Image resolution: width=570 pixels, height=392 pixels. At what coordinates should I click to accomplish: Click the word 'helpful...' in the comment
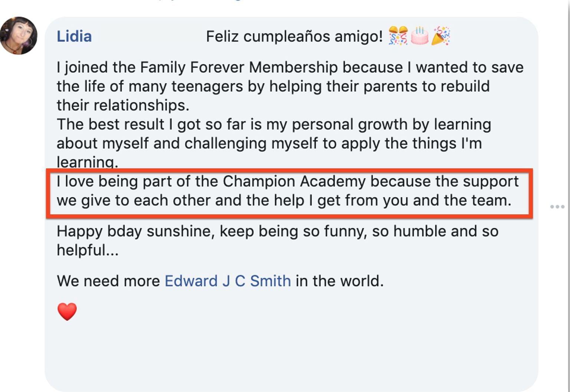point(88,250)
